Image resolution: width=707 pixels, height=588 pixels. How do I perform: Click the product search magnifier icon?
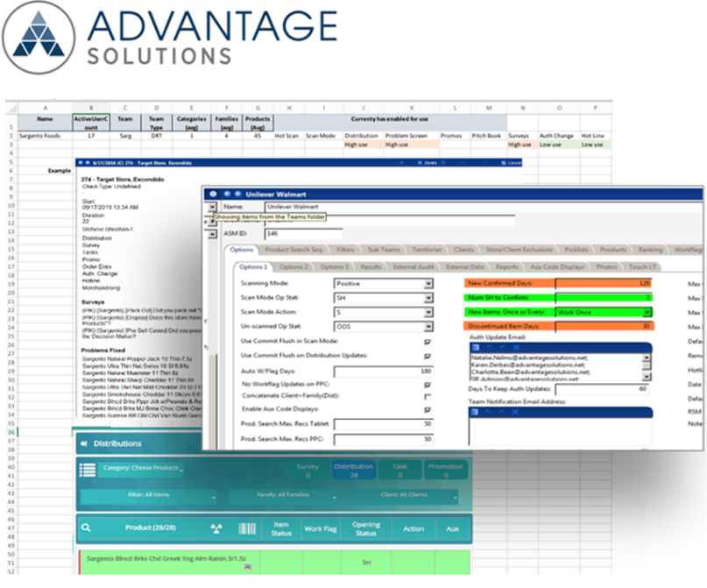click(x=86, y=528)
